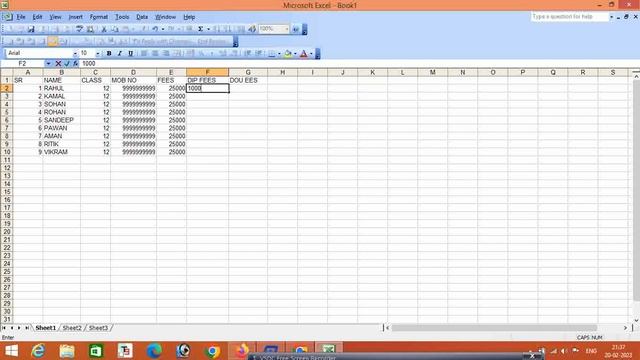Expand the AutoSum functions dropdown arrow

(x=208, y=29)
